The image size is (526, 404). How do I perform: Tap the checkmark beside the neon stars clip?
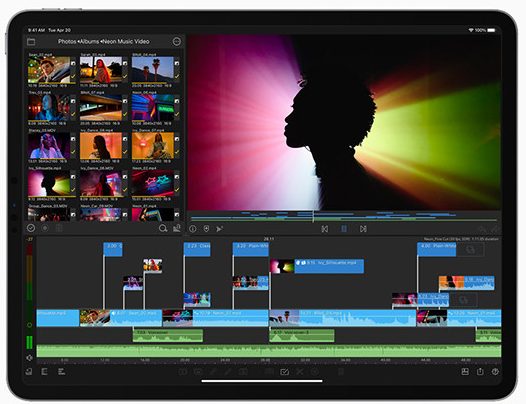[177, 190]
